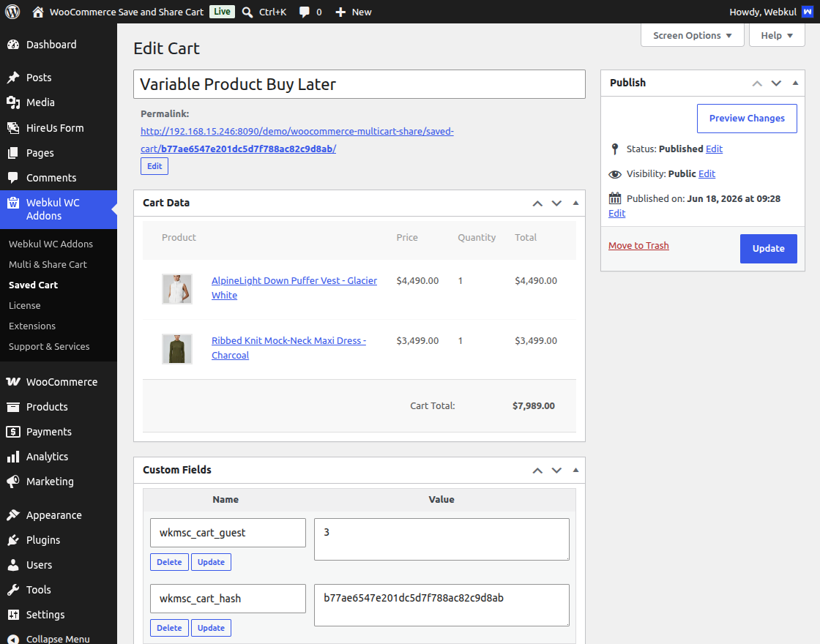
Task: Toggle the Custom Fields panel triangle
Action: click(575, 470)
